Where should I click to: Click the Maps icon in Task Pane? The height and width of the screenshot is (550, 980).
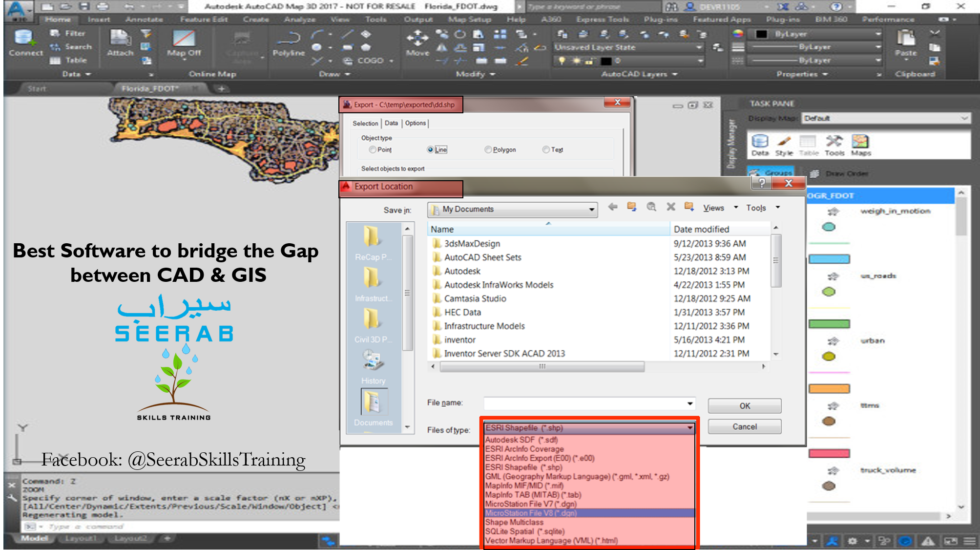[860, 146]
